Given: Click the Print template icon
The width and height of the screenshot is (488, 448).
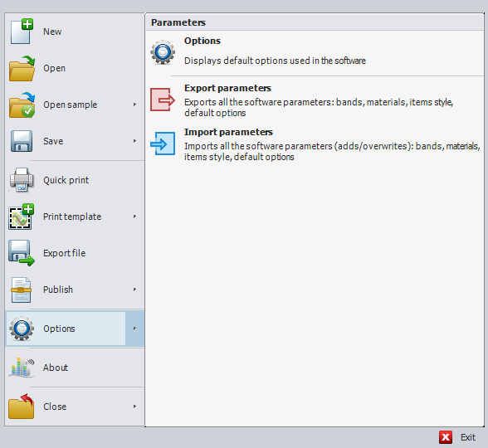Looking at the screenshot, I should coord(22,217).
